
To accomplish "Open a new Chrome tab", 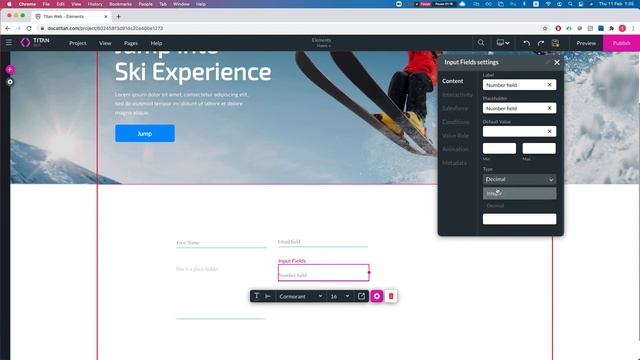I will coord(118,16).
